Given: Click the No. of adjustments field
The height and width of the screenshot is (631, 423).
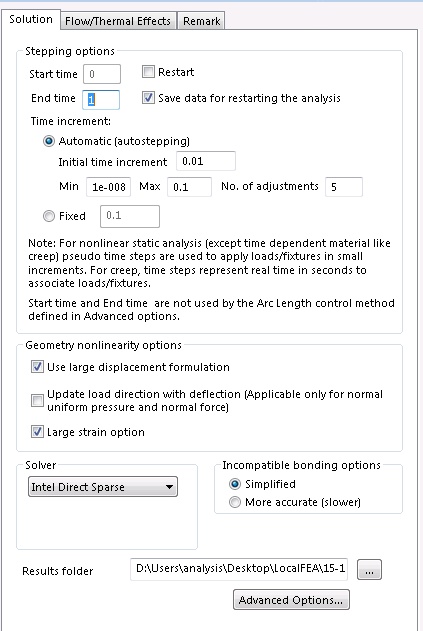Looking at the screenshot, I should pos(344,187).
